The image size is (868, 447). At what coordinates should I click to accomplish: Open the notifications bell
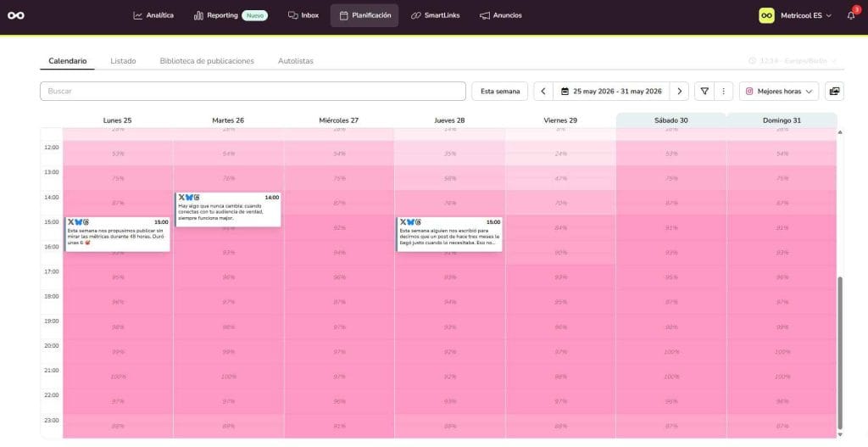click(851, 15)
